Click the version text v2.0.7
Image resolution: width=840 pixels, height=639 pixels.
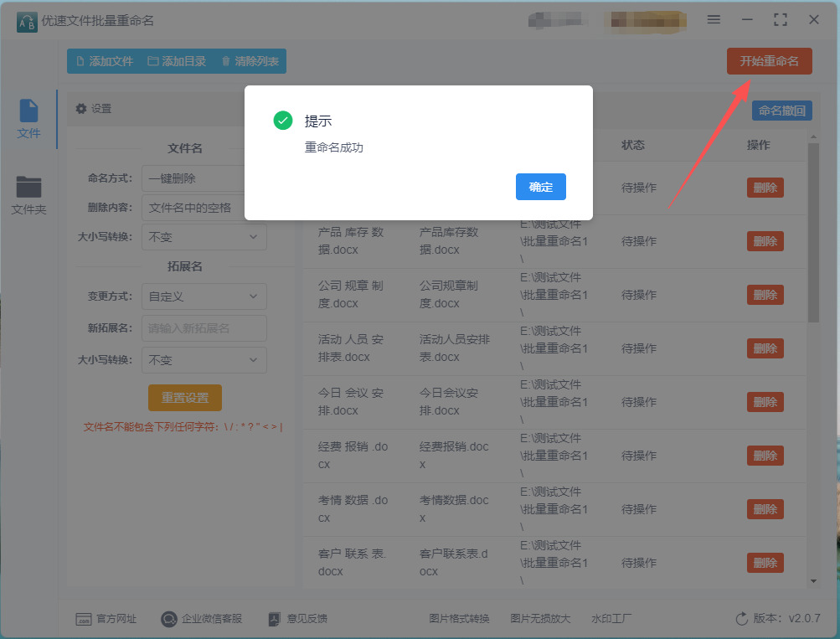[804, 618]
